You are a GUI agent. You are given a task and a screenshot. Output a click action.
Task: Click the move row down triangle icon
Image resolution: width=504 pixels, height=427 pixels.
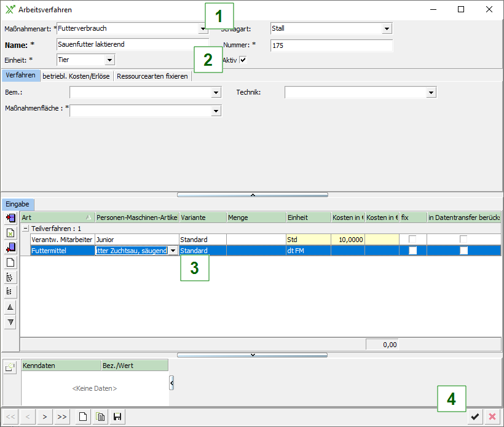(10, 322)
